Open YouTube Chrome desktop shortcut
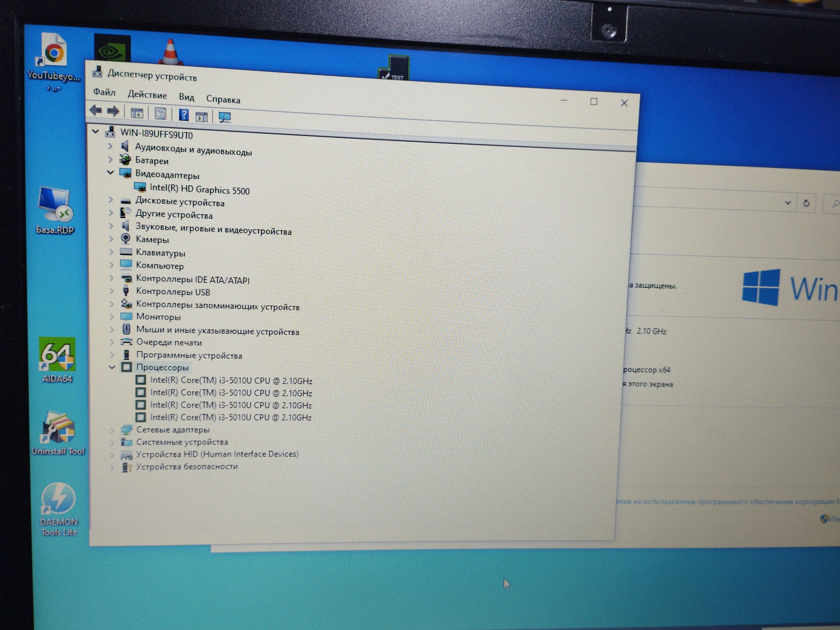This screenshot has width=840, height=630. coord(54,62)
